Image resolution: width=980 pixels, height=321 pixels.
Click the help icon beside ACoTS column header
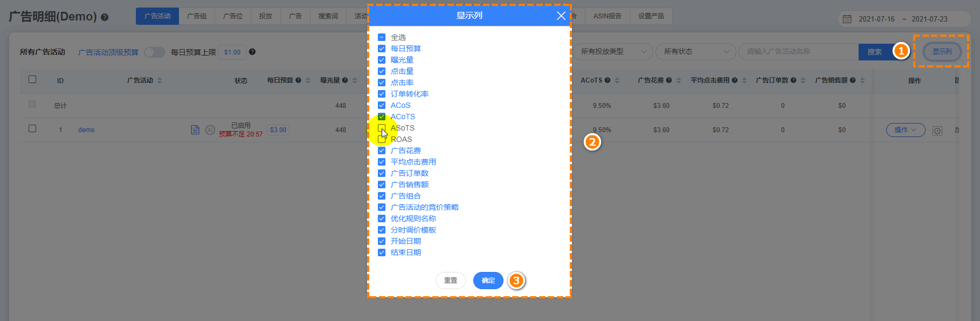[x=608, y=80]
